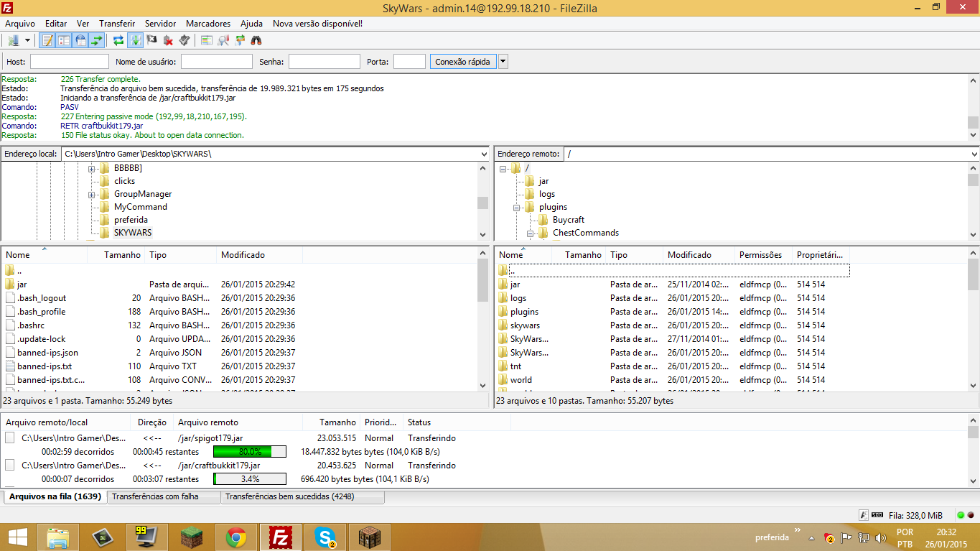
Task: Select Buycraft folder in remote tree
Action: tap(568, 220)
